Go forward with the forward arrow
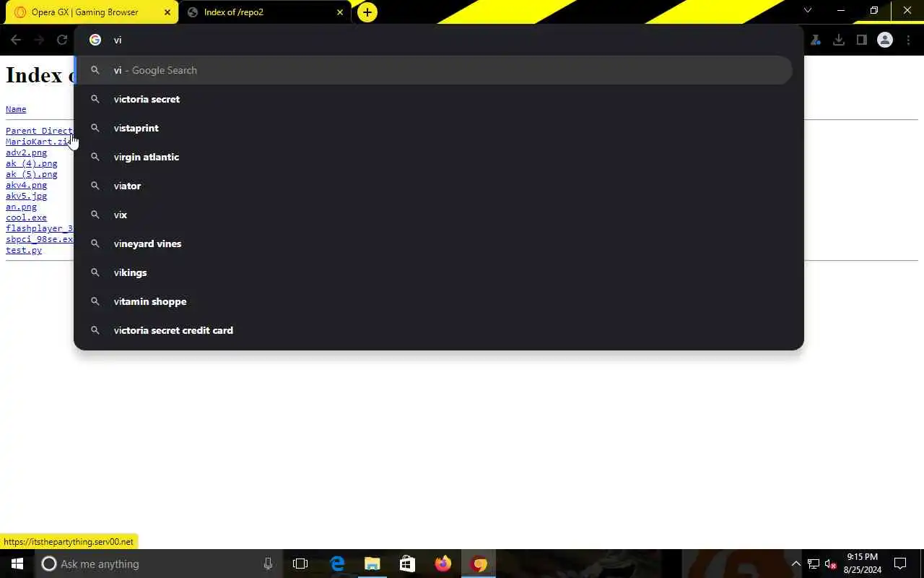This screenshot has width=924, height=578. coord(39,40)
